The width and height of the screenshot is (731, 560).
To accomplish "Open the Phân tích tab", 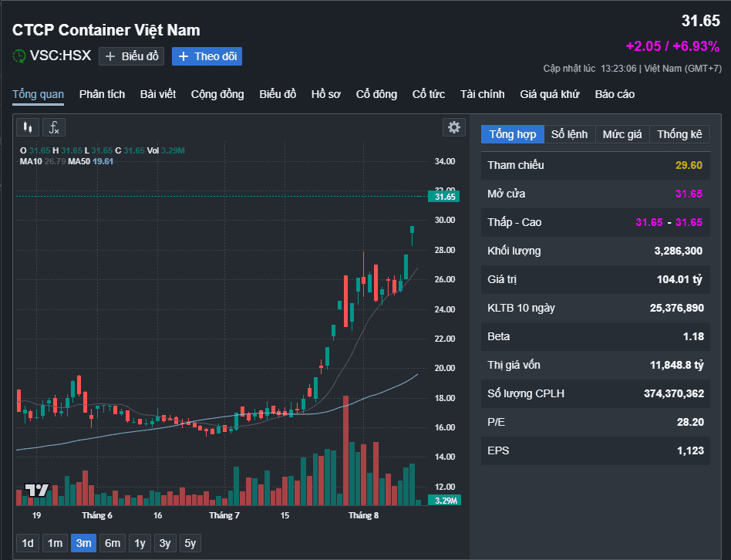I will (102, 94).
